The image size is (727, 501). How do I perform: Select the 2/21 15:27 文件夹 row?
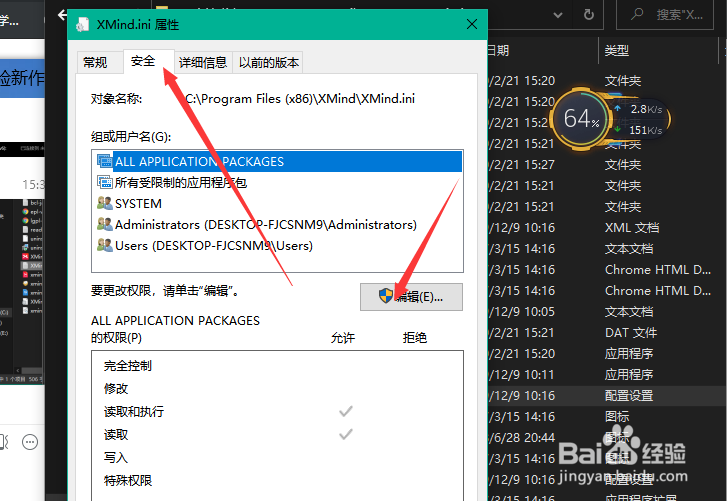[607, 165]
